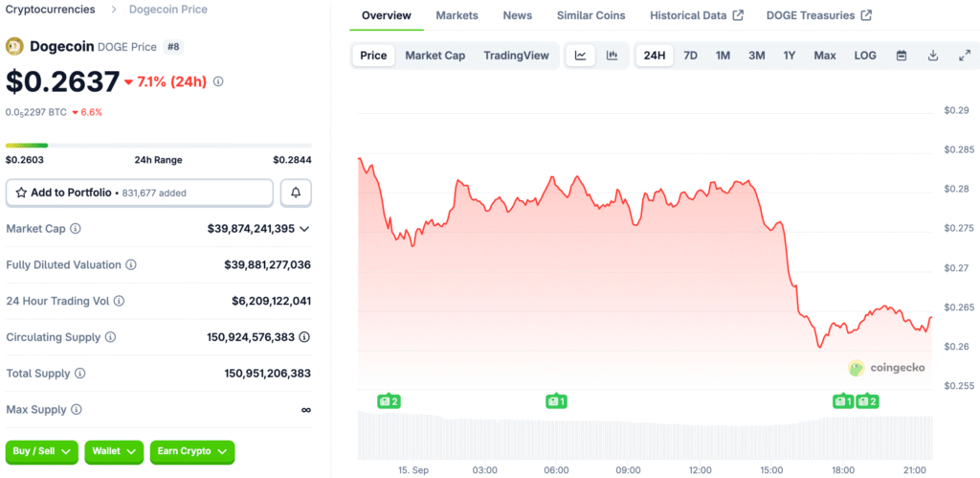The width and height of the screenshot is (980, 478).
Task: Select the Market Cap chart toggle
Action: [x=435, y=56]
